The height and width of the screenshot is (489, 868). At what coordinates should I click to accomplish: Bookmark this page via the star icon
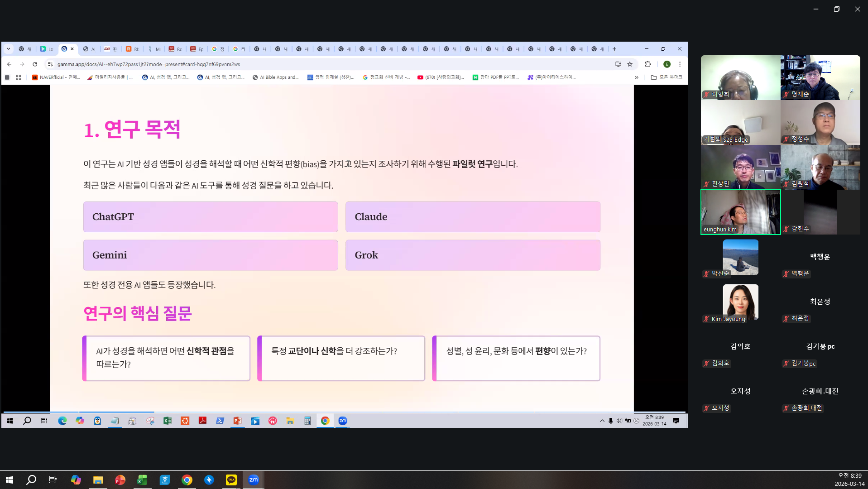[630, 64]
